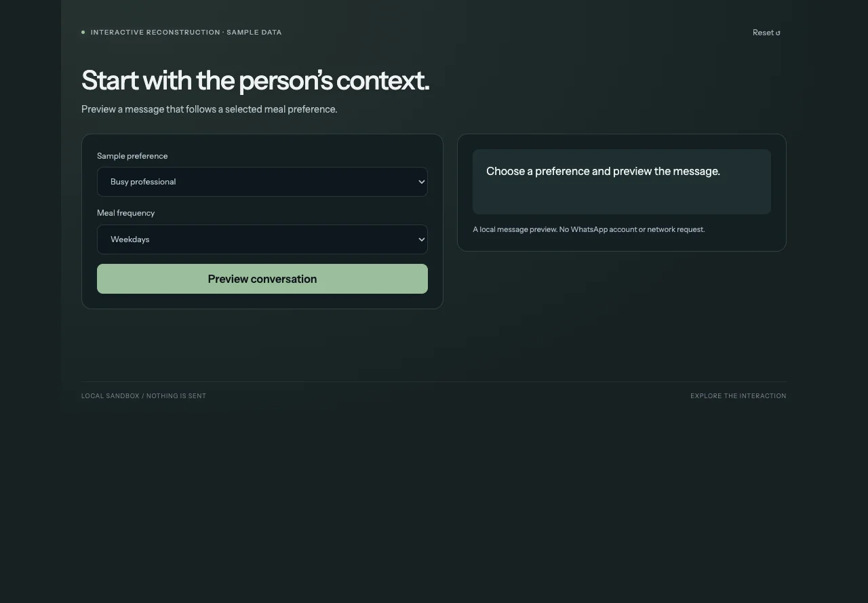
Task: Click the Preview conversation button
Action: (x=262, y=279)
